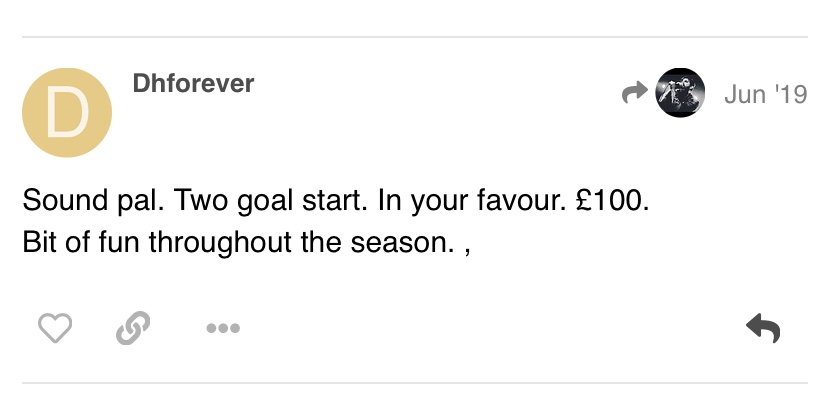View the profile of the replied-to poster avatar

point(680,92)
